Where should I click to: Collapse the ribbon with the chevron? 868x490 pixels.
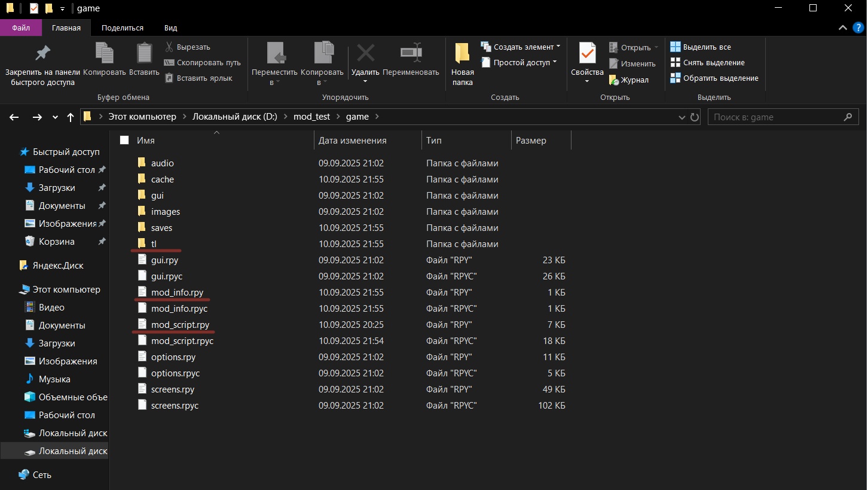click(842, 28)
